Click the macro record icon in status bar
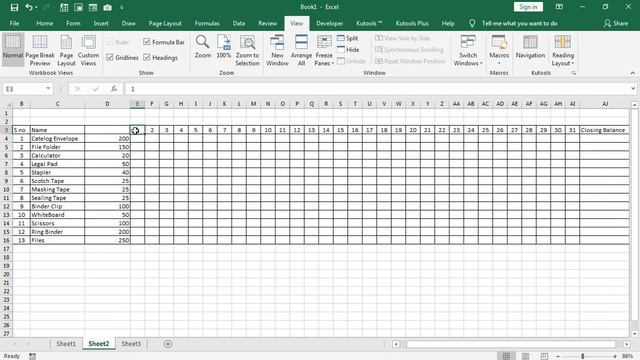640x360 pixels. click(x=32, y=356)
